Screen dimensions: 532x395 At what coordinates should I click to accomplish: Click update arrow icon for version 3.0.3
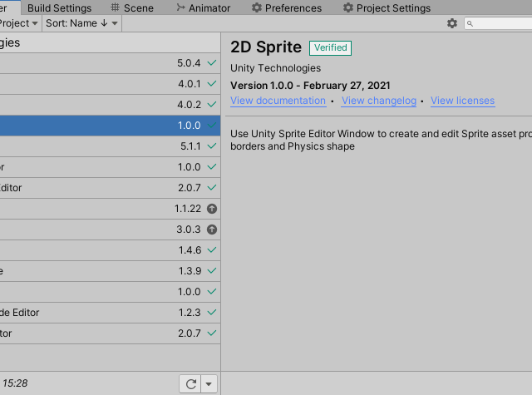click(212, 230)
